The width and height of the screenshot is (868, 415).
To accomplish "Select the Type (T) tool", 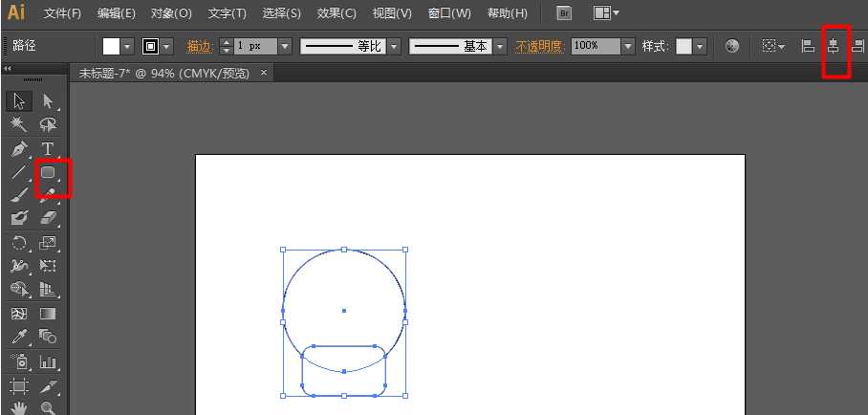I will [48, 148].
